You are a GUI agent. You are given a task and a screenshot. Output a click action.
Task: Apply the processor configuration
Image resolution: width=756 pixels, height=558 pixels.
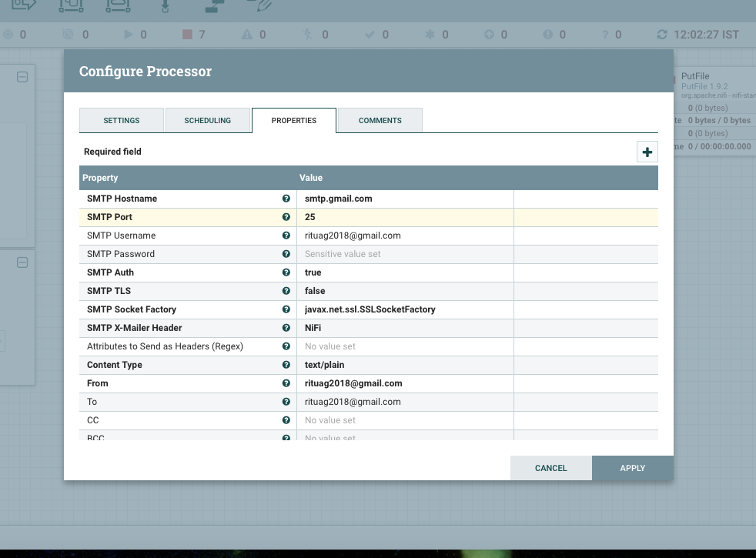[633, 468]
